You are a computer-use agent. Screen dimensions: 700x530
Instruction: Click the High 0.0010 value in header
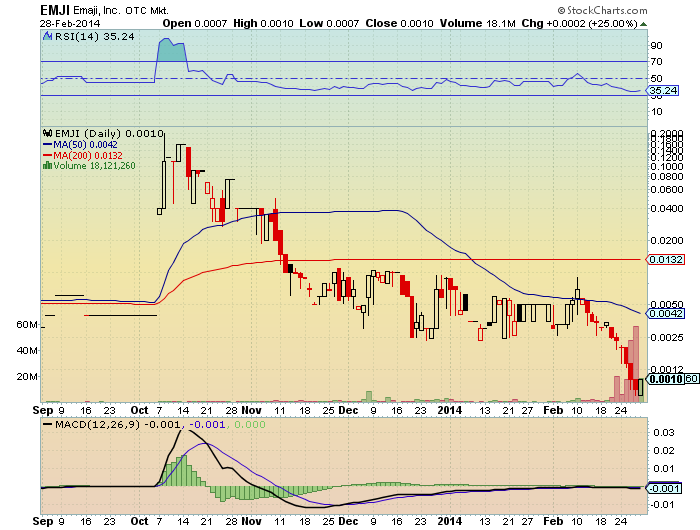263,24
